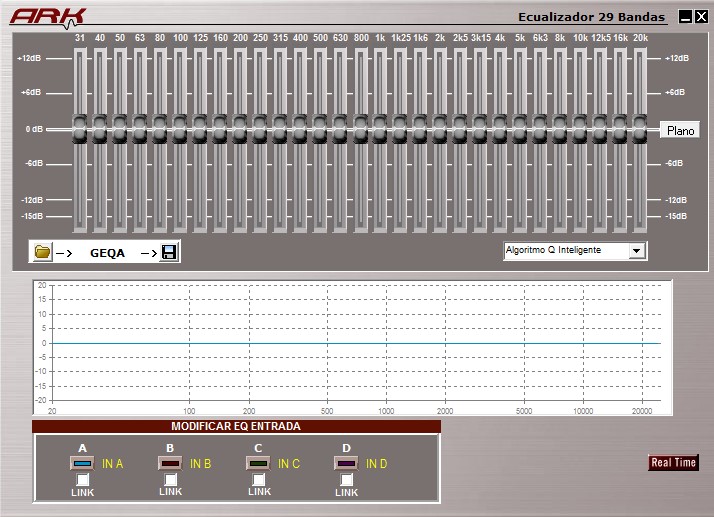The image size is (714, 517).
Task: Open GEQA preset with folder icon
Action: (x=42, y=251)
